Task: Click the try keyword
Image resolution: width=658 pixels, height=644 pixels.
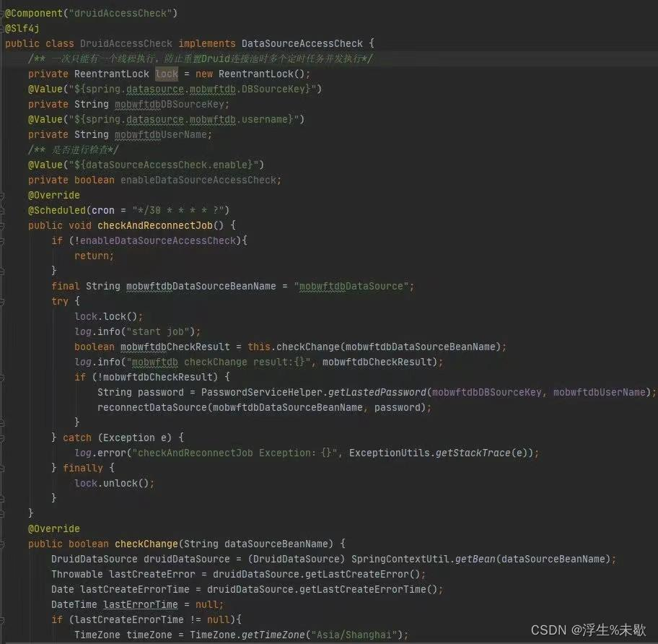Action: point(60,302)
